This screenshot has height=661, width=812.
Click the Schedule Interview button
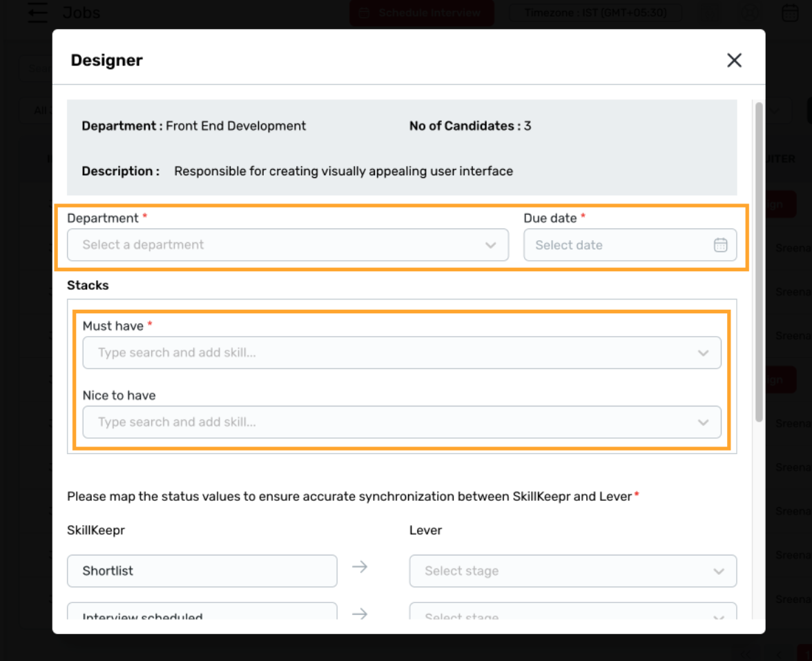click(421, 12)
